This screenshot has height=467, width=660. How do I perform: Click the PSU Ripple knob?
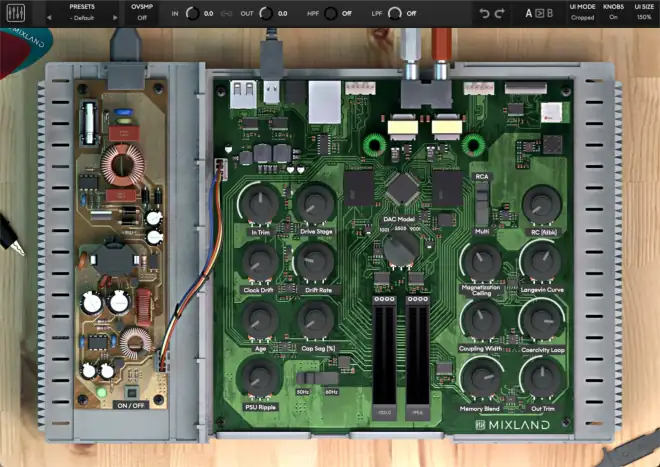[x=259, y=379]
